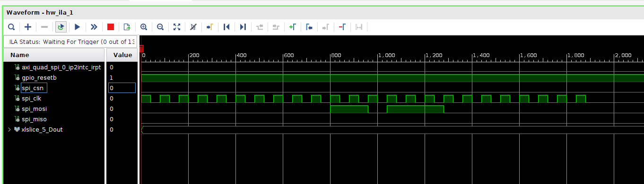The image size is (644, 184).
Task: Click the Value column header
Action: [x=122, y=55]
